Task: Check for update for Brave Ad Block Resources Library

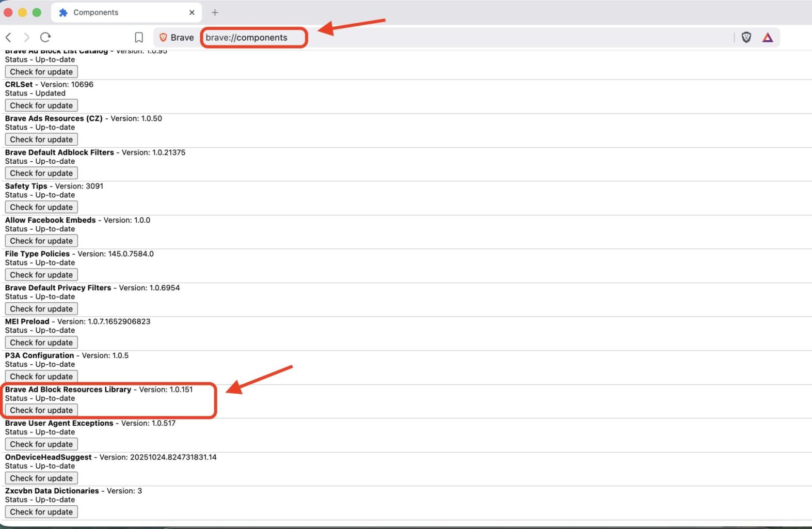Action: tap(41, 410)
